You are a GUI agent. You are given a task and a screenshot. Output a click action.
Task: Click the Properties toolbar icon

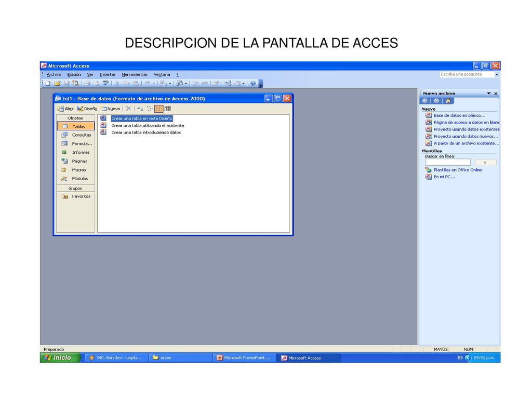[216, 83]
